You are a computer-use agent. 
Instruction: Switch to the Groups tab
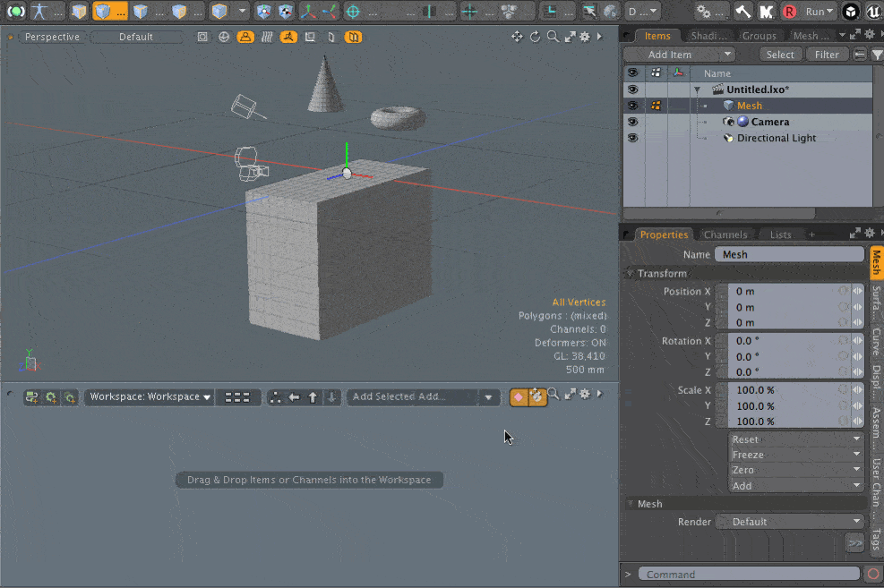759,36
